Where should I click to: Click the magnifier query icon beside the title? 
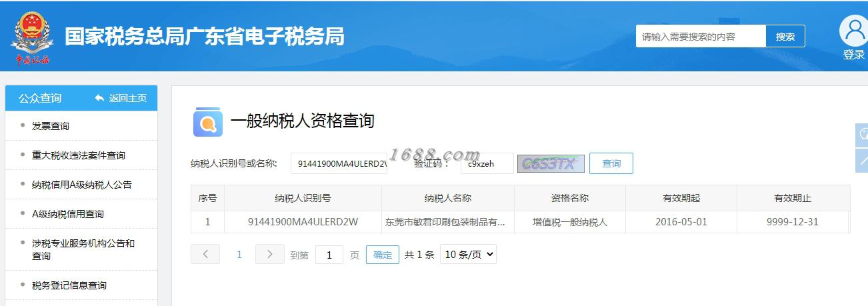207,121
